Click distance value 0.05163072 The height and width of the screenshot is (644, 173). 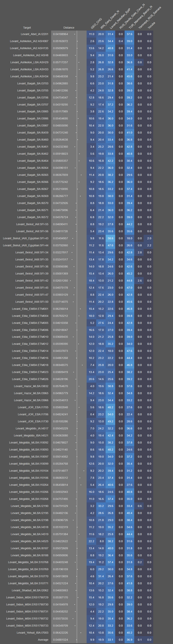[x=61, y=41]
